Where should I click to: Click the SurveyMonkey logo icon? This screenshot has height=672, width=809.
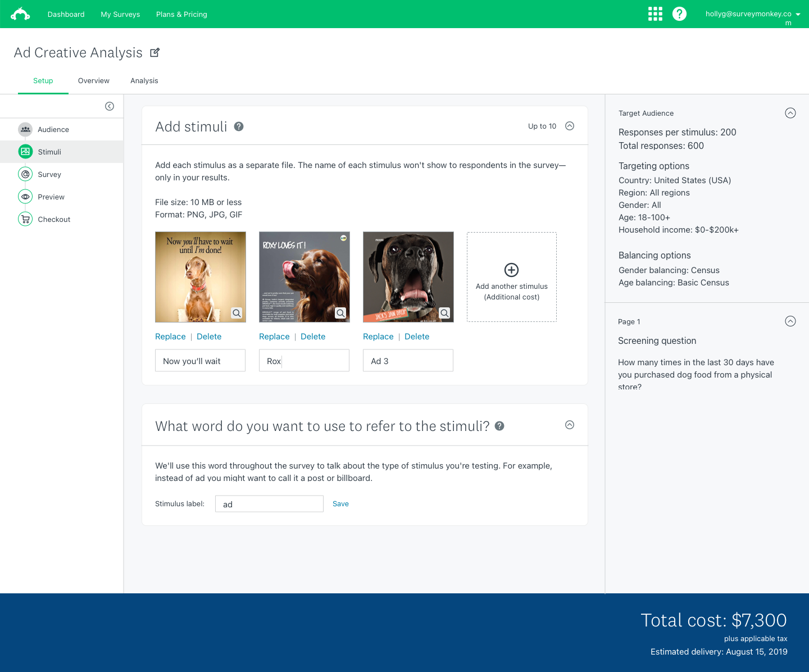pos(21,14)
